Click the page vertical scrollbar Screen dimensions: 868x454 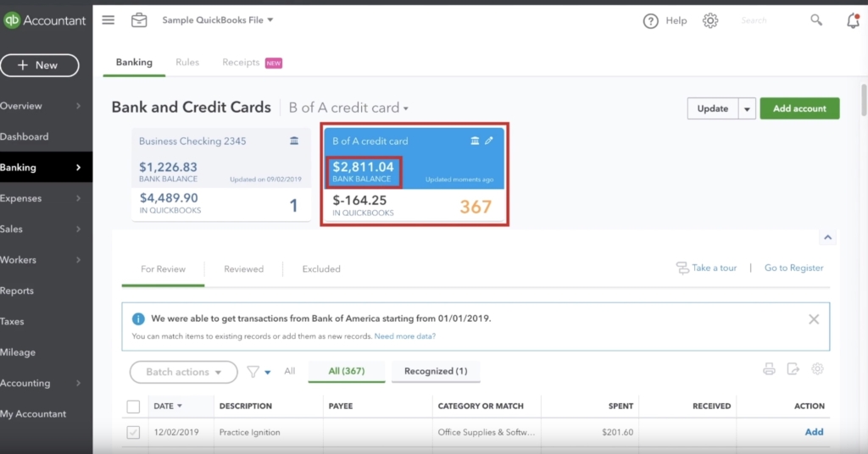coord(864,100)
